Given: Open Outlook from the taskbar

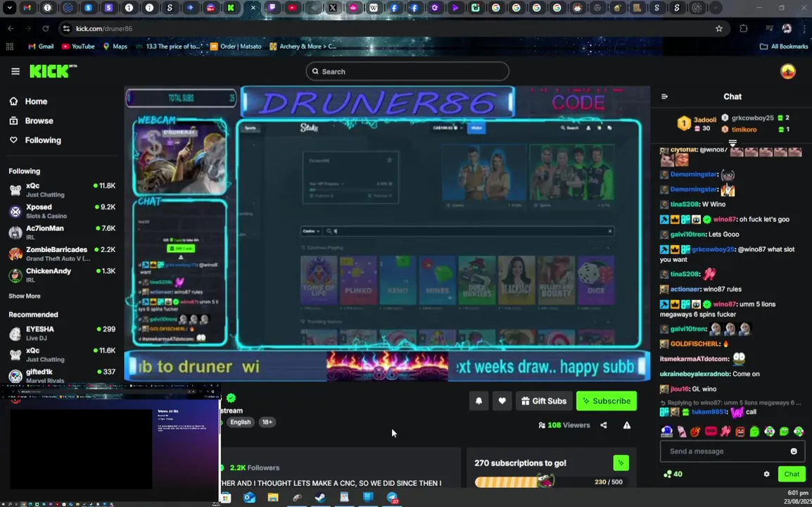Looking at the screenshot, I should [x=250, y=497].
